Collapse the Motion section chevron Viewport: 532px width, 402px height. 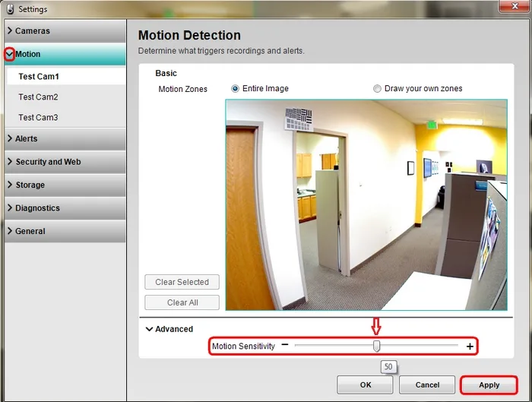click(9, 54)
